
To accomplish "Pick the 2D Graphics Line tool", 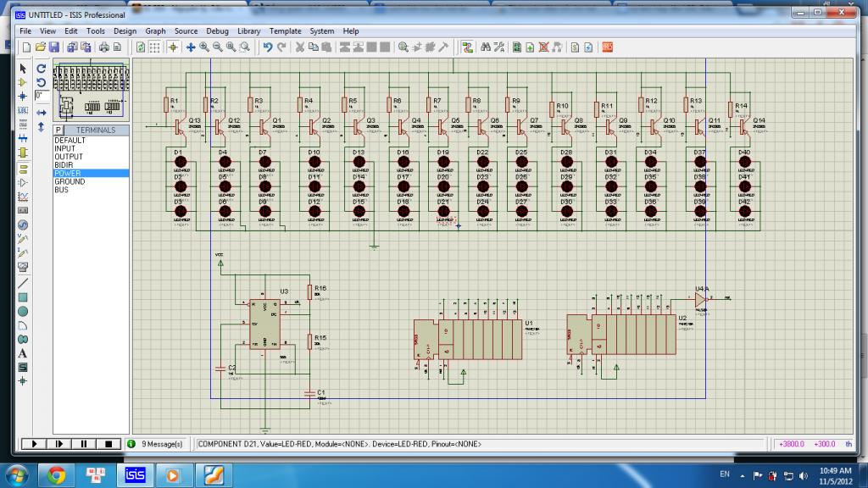I will pos(23,282).
